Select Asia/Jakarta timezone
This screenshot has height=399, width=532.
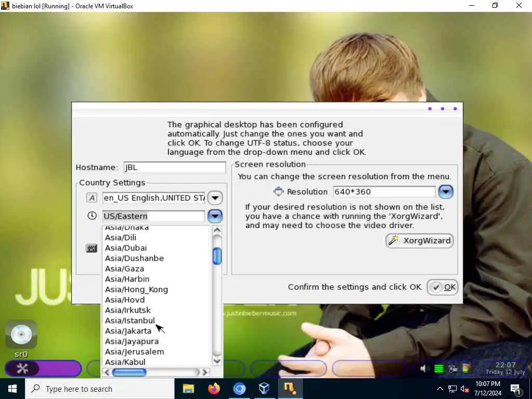(x=128, y=331)
